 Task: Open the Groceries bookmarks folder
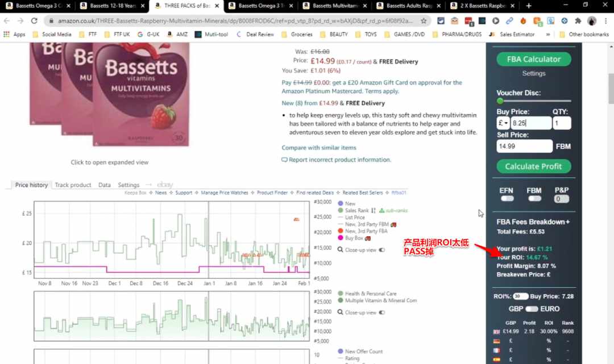click(297, 35)
